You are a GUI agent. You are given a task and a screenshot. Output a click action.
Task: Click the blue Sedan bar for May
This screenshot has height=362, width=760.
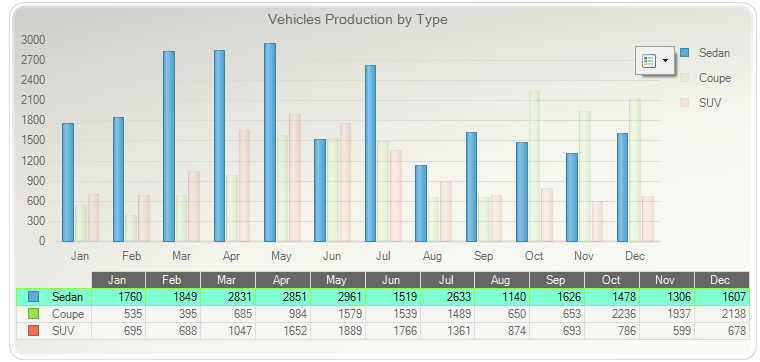[270, 142]
